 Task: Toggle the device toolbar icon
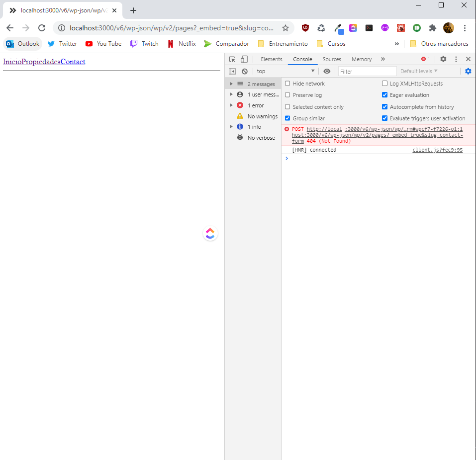(x=244, y=59)
